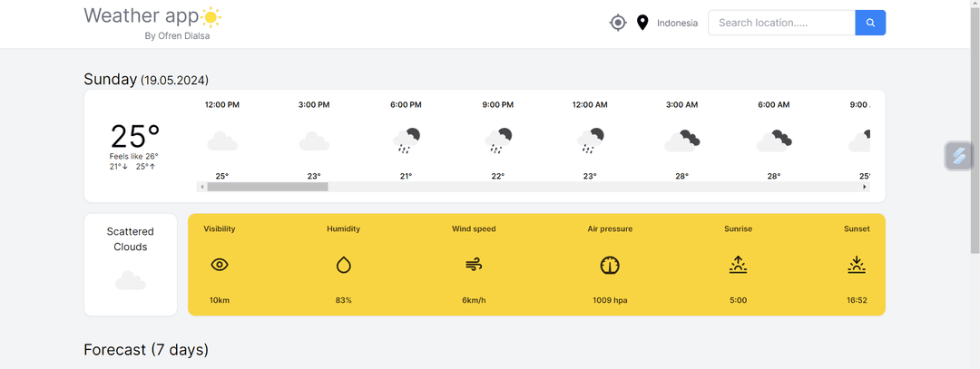This screenshot has width=980, height=369.
Task: Click the 6:00 AM cloudy icon
Action: coord(774,141)
